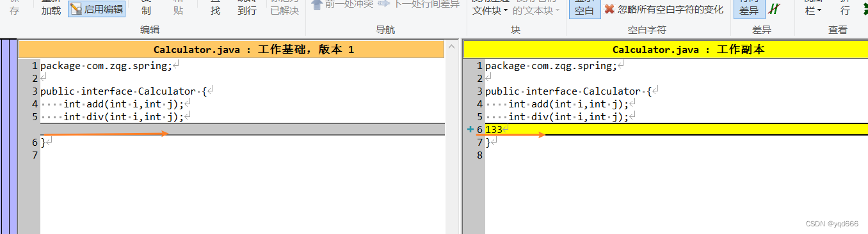Click 'package com.zqg.spring;' in left pane
868x234 pixels.
click(106, 65)
